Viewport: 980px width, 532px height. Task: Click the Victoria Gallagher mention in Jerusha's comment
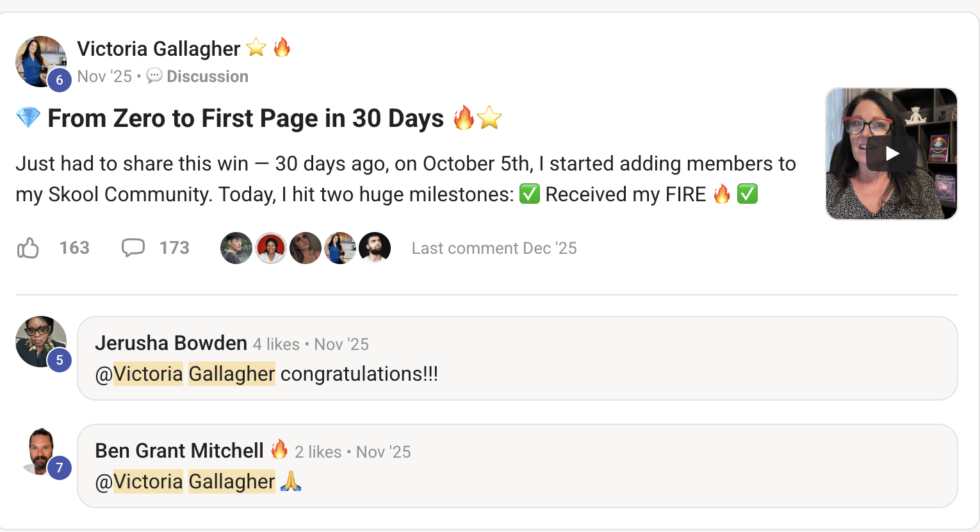click(x=194, y=374)
